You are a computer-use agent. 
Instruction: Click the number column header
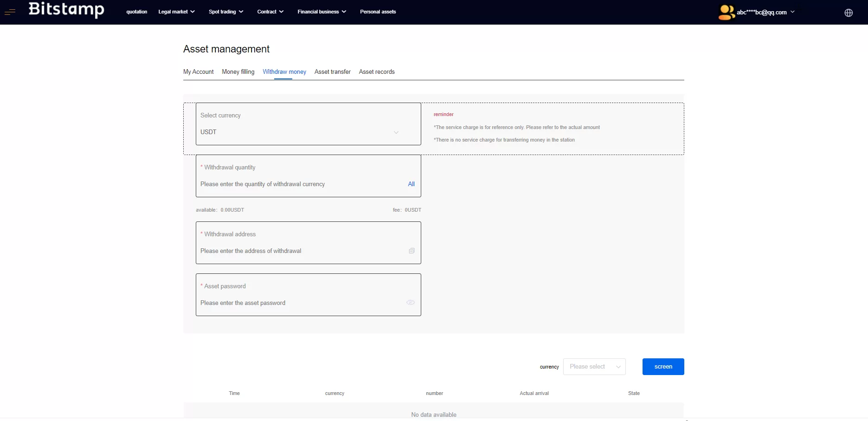(x=435, y=393)
